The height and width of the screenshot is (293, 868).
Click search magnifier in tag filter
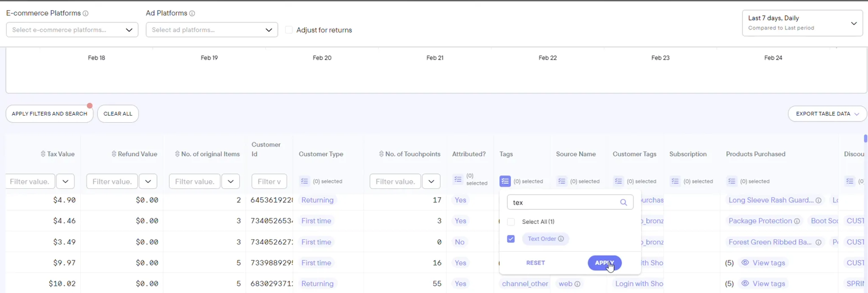623,203
